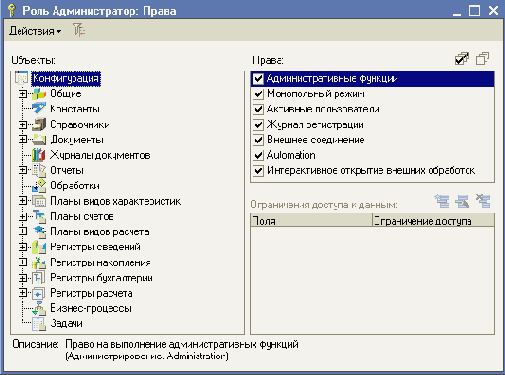Screen dimensions: 505x375
Task: Toggle the Журнал регистрации checkbox
Action: tap(258, 125)
